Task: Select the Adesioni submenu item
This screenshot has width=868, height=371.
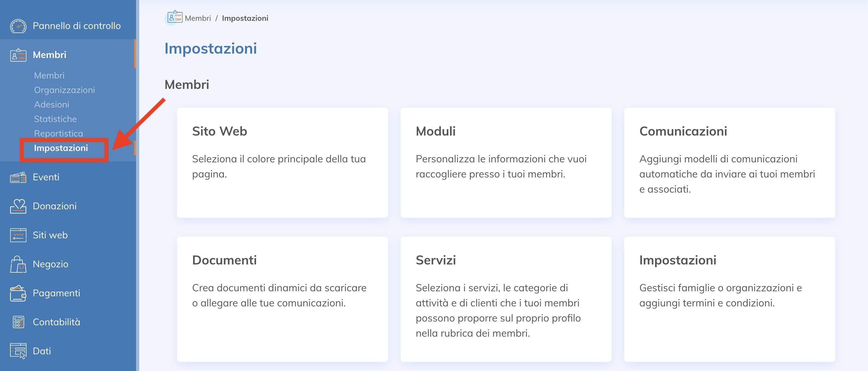Action: point(52,105)
